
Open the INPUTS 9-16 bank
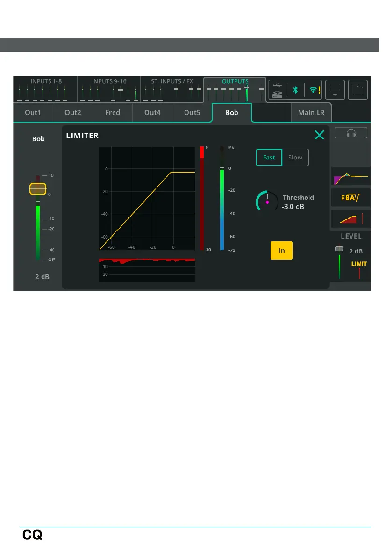[x=109, y=89]
